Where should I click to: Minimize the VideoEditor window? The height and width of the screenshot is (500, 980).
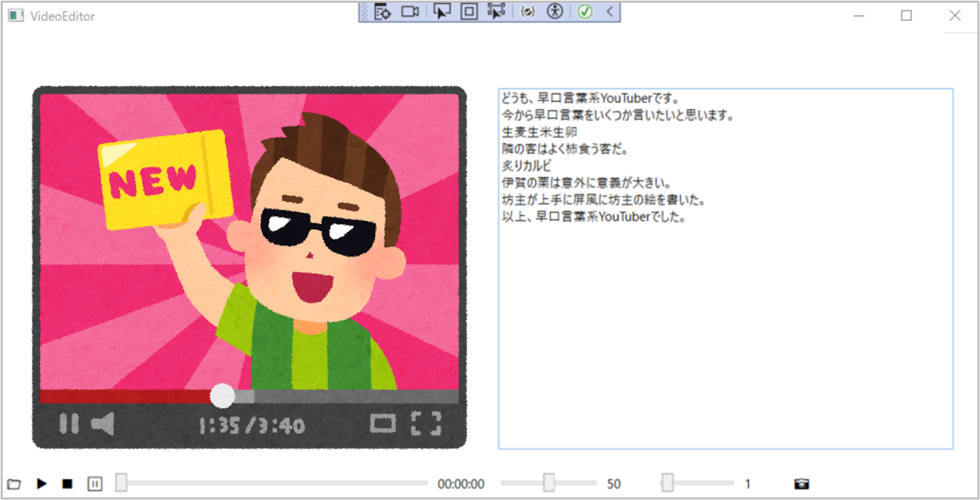point(859,16)
